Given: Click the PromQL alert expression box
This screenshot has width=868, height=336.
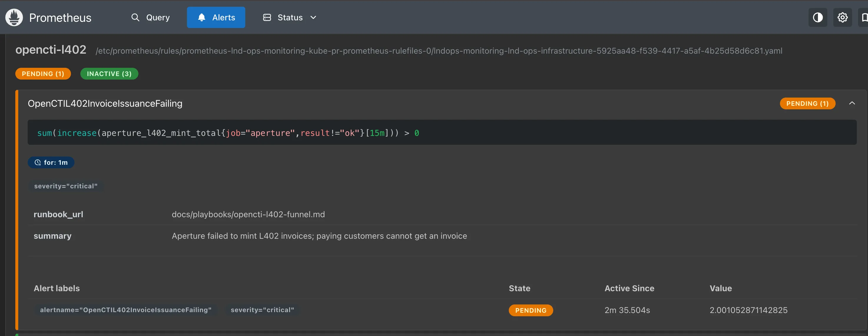Looking at the screenshot, I should point(442,133).
